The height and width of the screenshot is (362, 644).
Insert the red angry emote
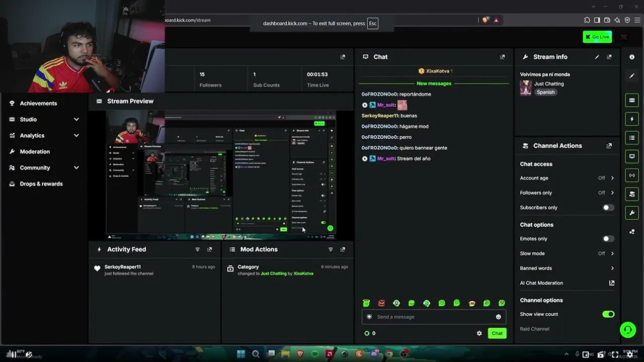point(381,303)
